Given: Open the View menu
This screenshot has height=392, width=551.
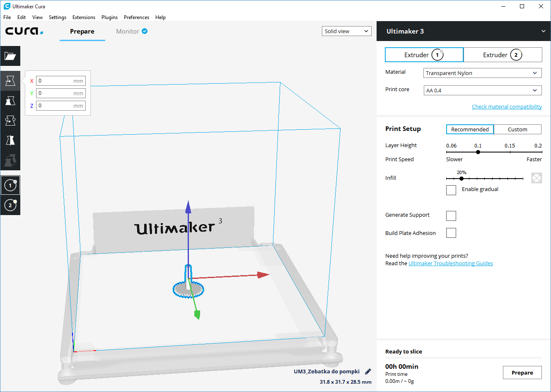Looking at the screenshot, I should click(x=37, y=17).
